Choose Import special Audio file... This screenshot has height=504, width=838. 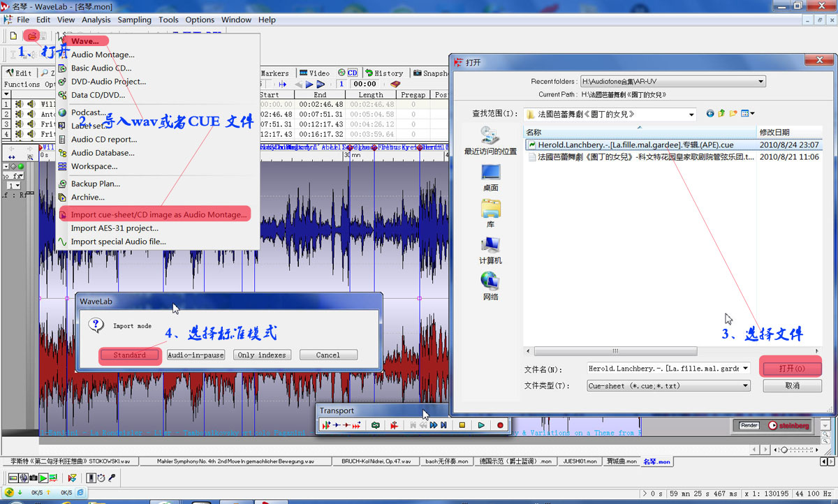pyautogui.click(x=119, y=242)
